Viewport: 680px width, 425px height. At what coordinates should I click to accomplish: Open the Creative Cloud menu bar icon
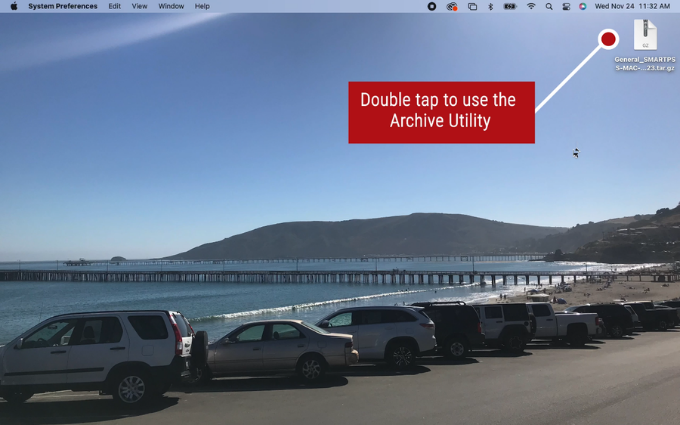452,6
